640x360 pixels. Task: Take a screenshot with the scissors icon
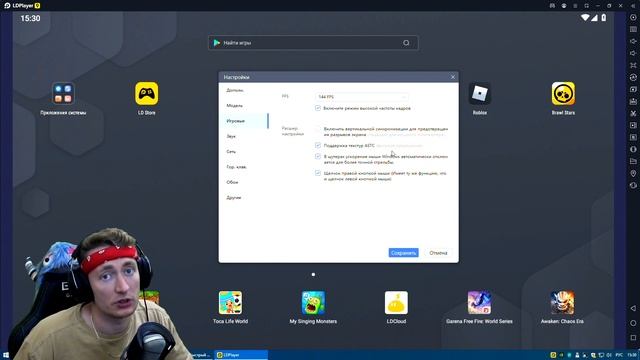633,113
